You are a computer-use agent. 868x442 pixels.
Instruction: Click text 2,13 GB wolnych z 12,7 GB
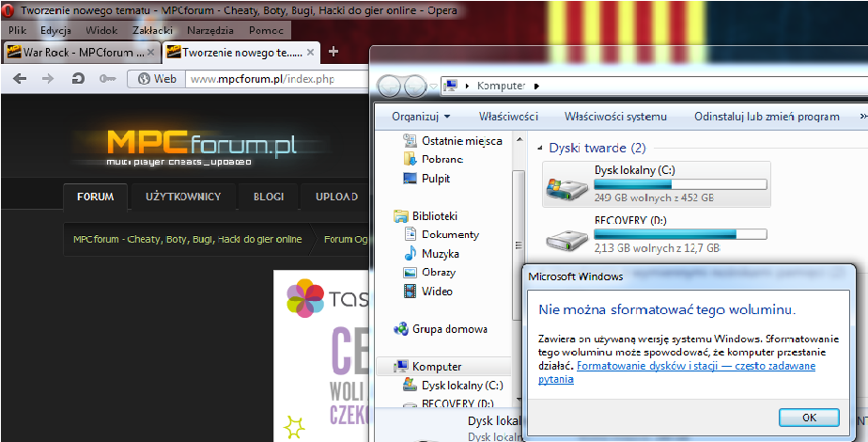pyautogui.click(x=657, y=248)
